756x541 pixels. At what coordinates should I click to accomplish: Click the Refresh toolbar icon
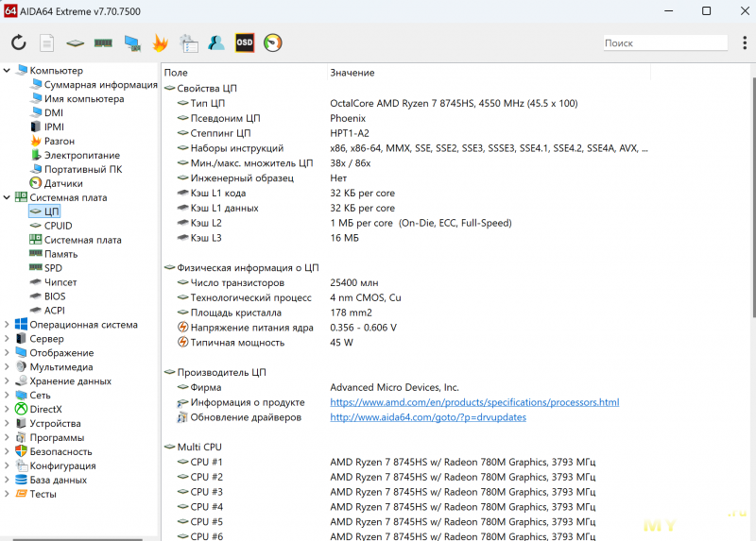click(18, 42)
